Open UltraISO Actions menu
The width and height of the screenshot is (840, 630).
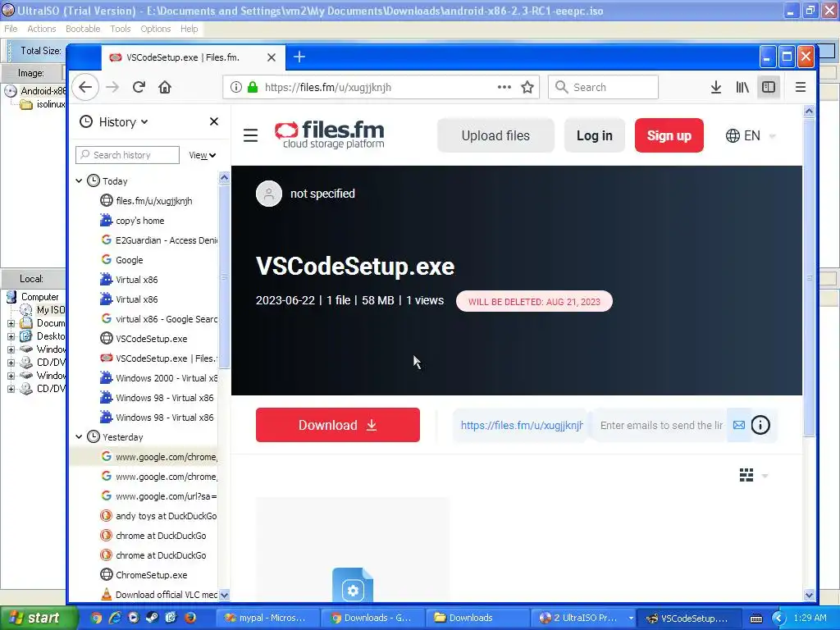pos(41,29)
